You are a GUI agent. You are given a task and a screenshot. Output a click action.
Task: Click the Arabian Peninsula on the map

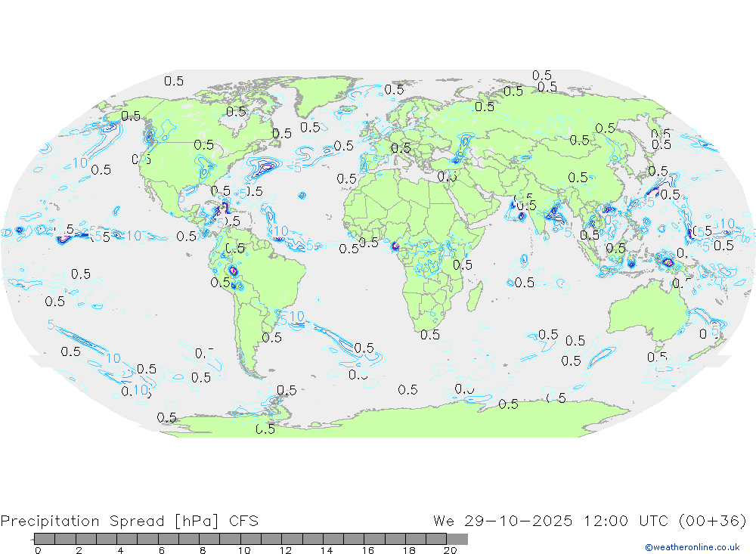474,205
